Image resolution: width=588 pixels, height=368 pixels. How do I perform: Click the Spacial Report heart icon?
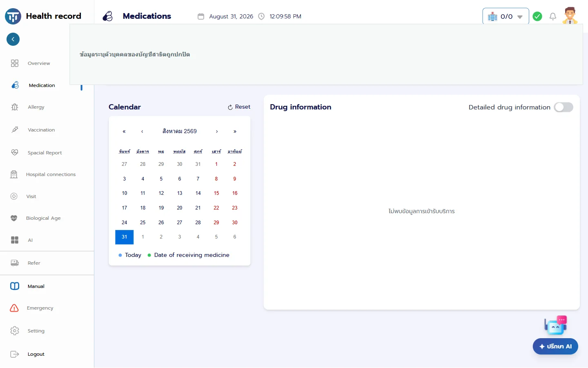coord(15,152)
